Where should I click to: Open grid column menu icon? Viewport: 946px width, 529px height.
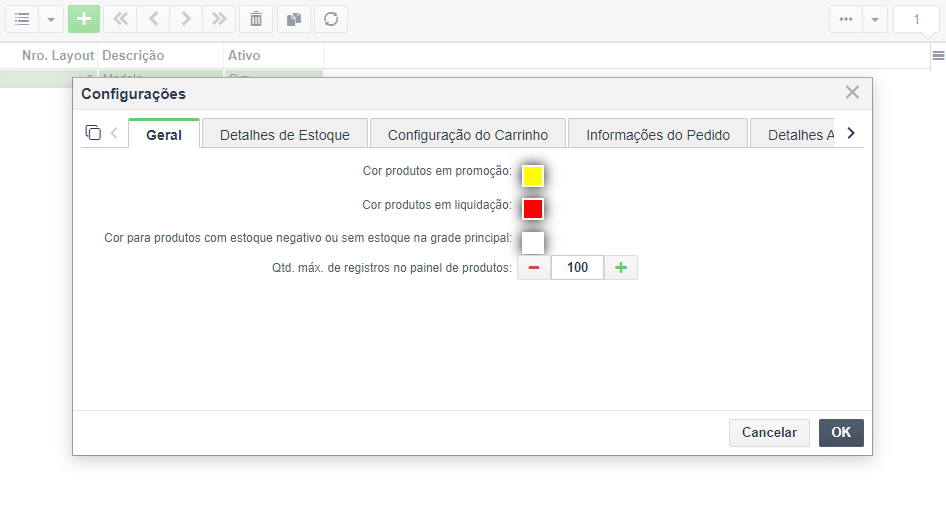(938, 55)
